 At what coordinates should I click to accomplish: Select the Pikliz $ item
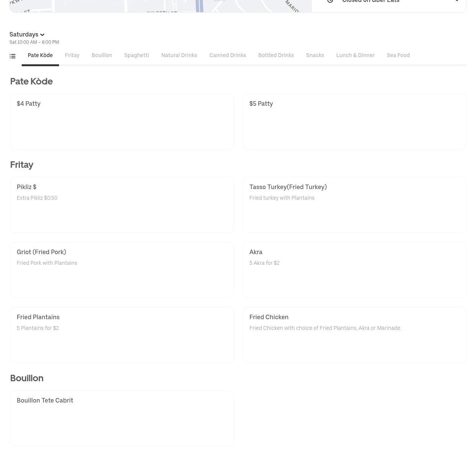click(x=122, y=205)
